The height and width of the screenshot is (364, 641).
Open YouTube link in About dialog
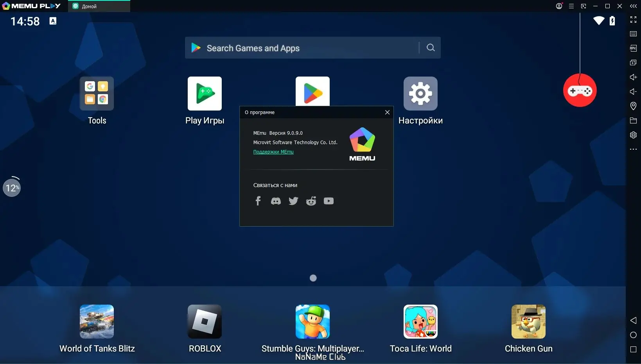(329, 201)
